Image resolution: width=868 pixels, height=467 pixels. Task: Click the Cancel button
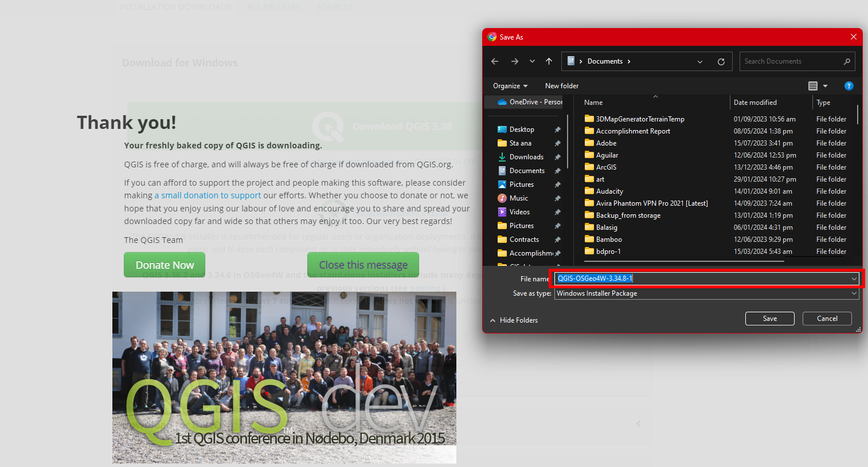tap(827, 319)
